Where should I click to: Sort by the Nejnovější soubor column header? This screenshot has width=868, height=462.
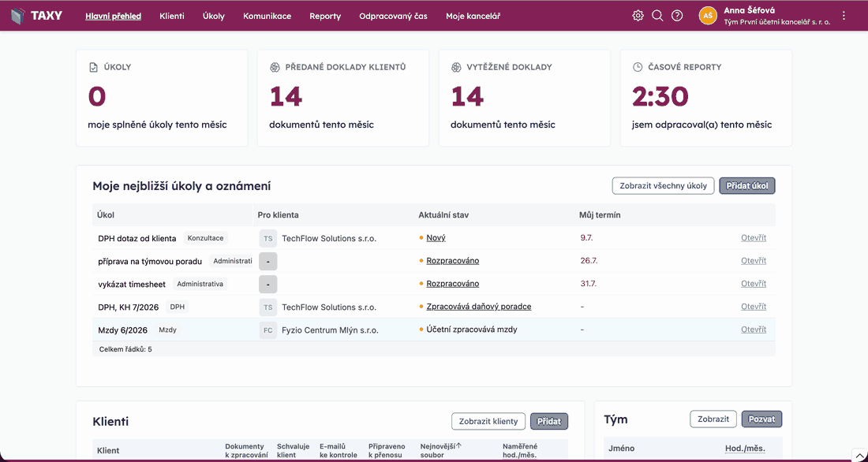tap(442, 450)
